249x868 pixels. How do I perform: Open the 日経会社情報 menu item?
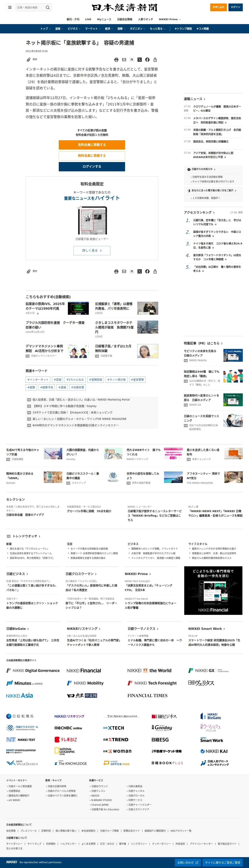(124, 19)
